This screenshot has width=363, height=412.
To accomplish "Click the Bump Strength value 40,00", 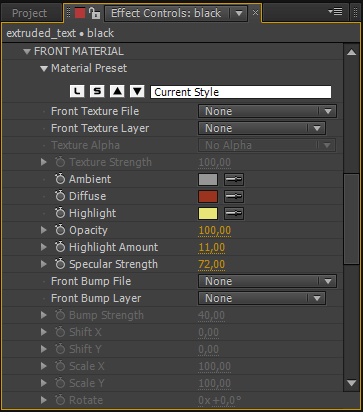I will pos(212,315).
